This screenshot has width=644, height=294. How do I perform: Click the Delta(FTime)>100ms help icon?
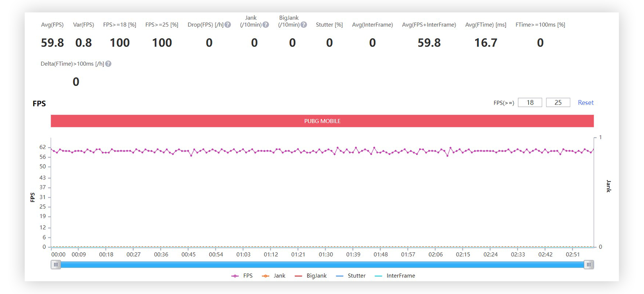[108, 64]
